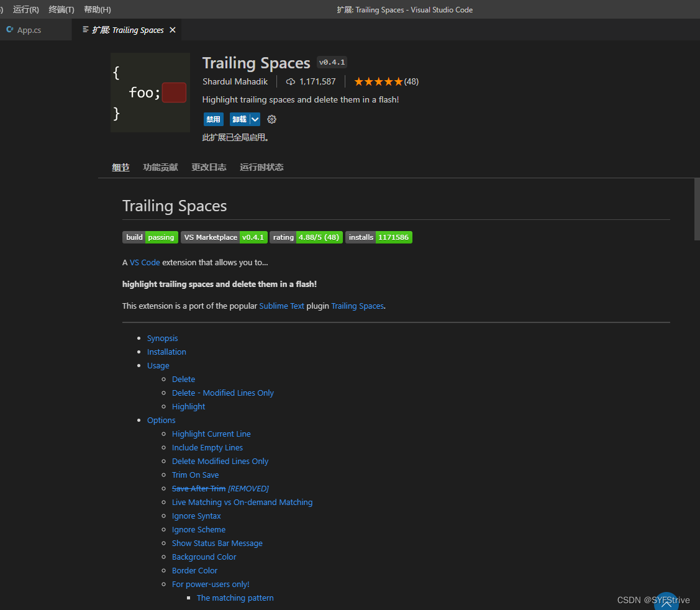Click the Highlight link under Usage
Screen dimensions: 700x610
click(x=188, y=407)
